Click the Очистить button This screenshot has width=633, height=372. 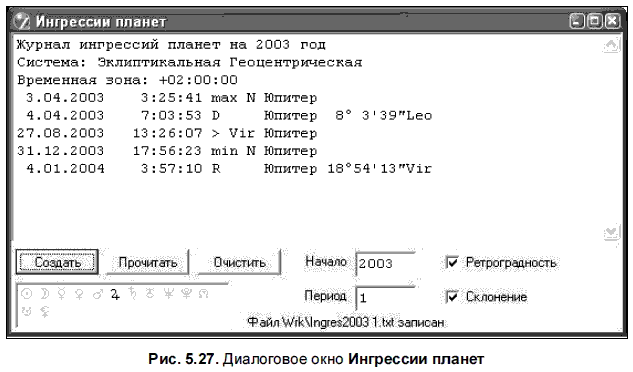239,262
